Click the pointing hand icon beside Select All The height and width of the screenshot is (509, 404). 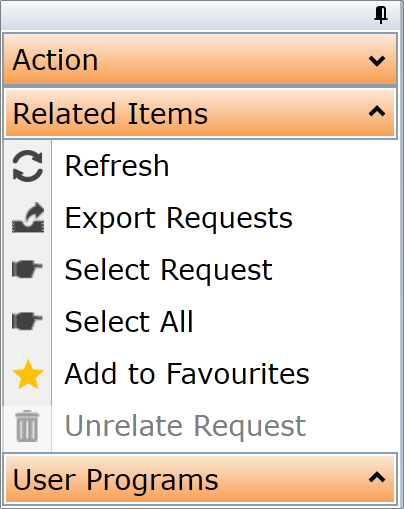(27, 321)
